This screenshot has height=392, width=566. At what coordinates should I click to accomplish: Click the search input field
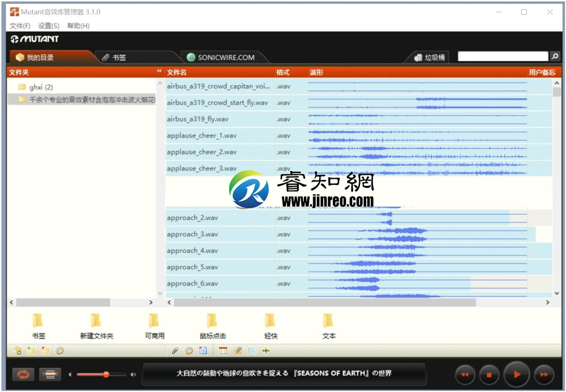tap(503, 57)
